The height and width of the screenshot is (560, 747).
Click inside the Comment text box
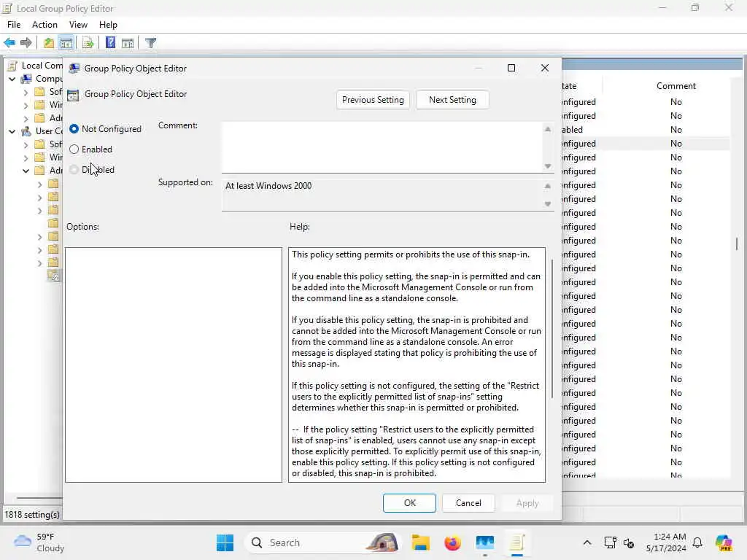click(382, 147)
